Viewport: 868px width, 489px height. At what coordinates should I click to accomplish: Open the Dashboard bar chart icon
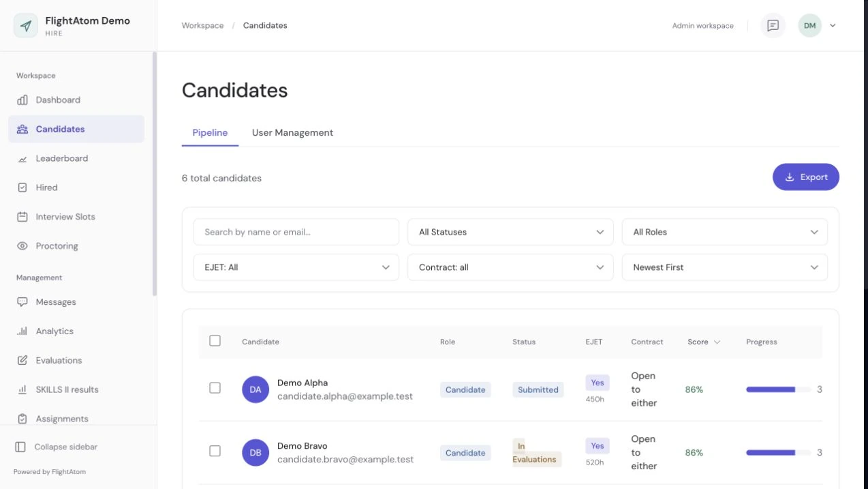[x=22, y=100]
